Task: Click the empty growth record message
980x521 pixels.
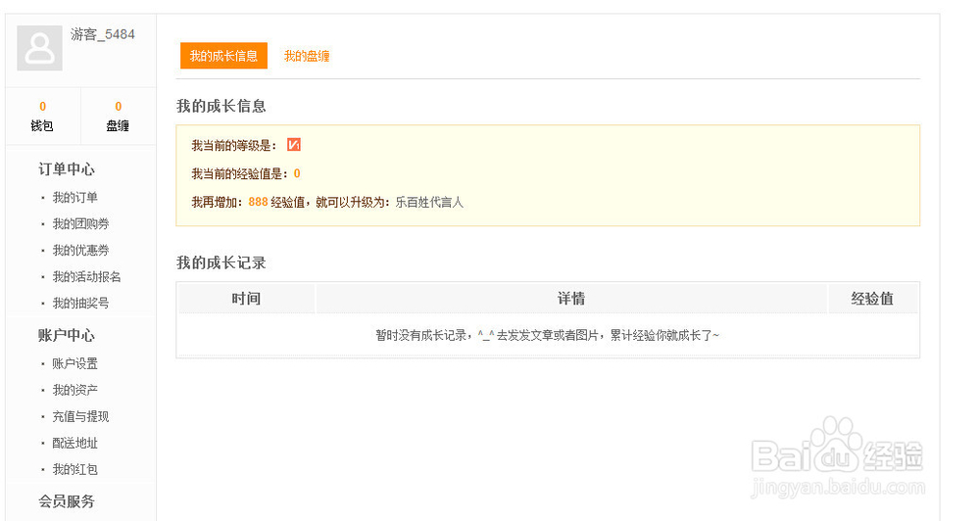Action: tap(548, 336)
